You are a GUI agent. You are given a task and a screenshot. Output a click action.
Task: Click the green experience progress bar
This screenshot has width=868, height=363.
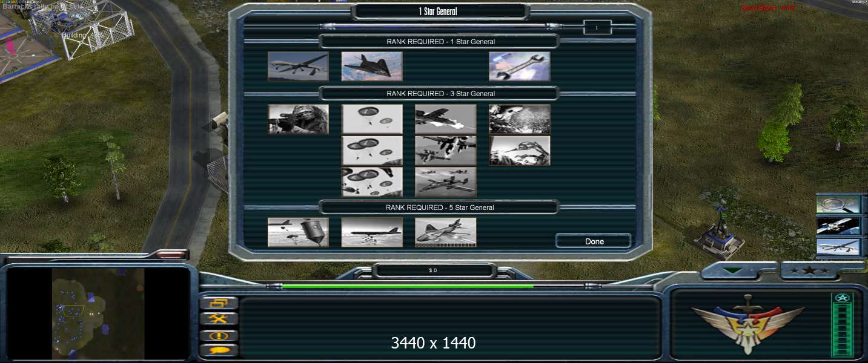click(x=433, y=286)
